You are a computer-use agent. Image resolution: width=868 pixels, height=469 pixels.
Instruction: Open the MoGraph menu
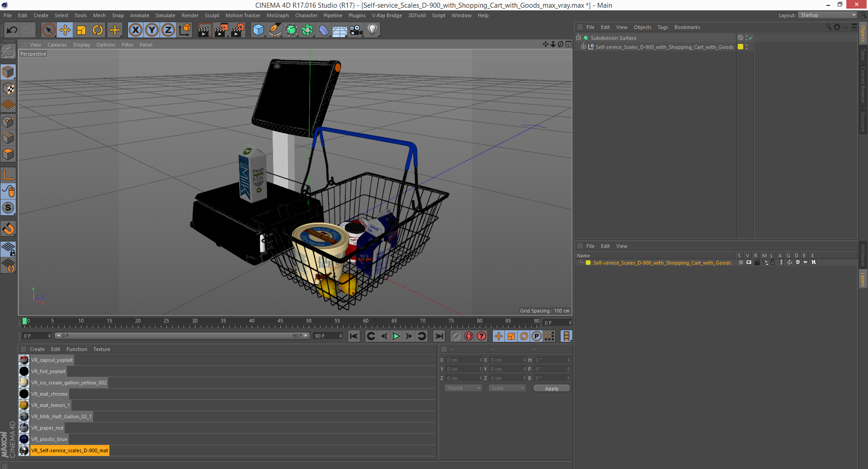click(278, 15)
